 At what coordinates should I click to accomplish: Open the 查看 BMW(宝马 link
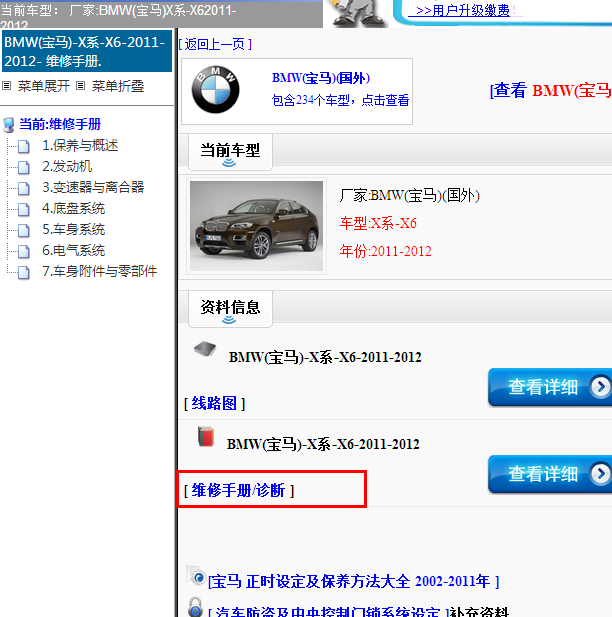(551, 91)
